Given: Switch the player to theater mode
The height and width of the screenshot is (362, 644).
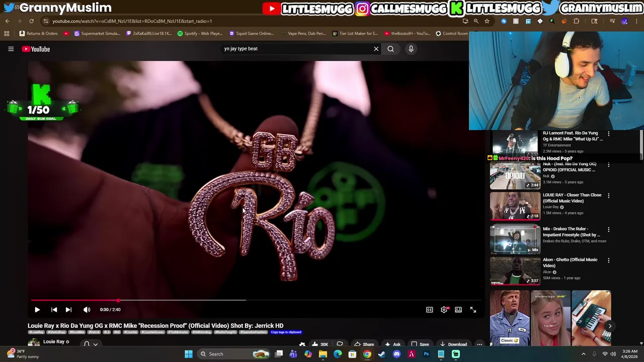Looking at the screenshot, I should [458, 310].
